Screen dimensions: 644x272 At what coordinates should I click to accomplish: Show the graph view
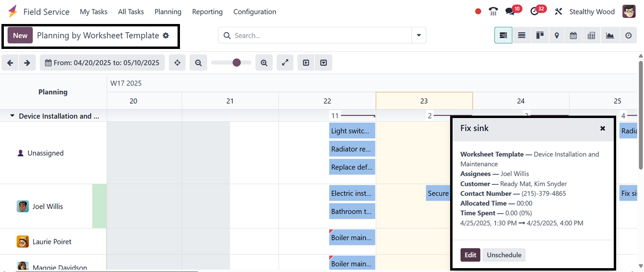[610, 35]
